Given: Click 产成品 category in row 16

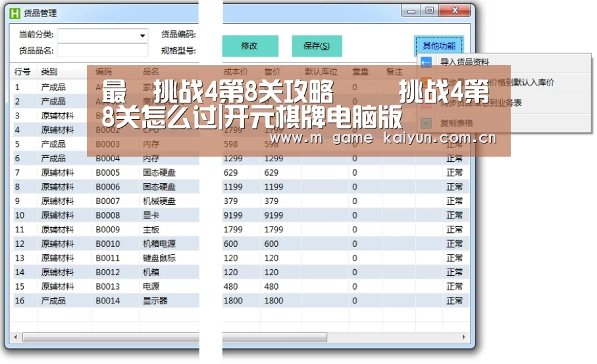Looking at the screenshot, I should (53, 301).
